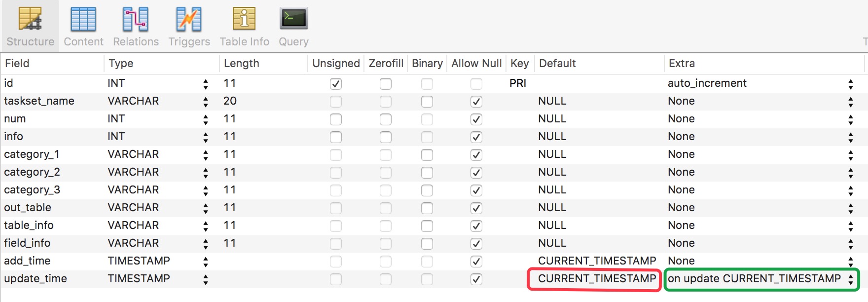868x302 pixels.
Task: Click the Field column header
Action: 17,63
